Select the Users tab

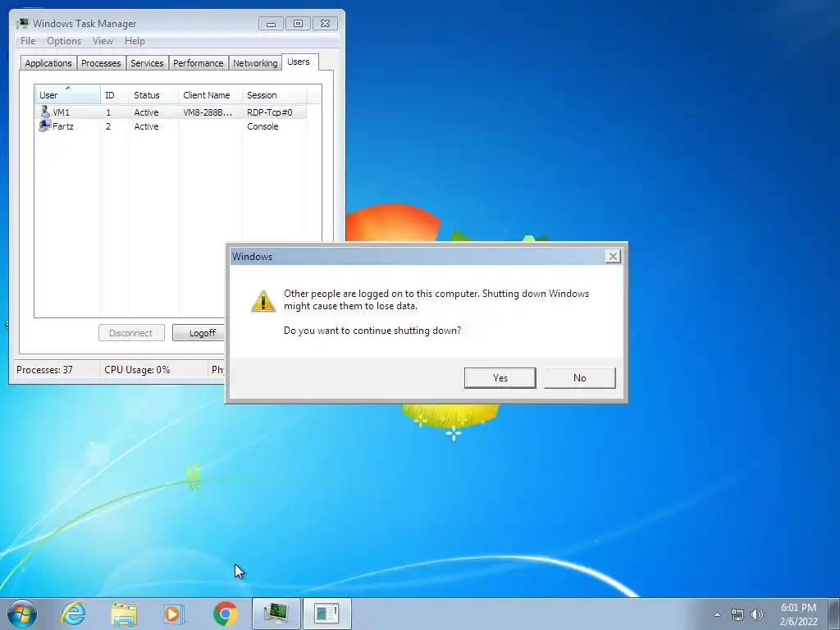[299, 62]
